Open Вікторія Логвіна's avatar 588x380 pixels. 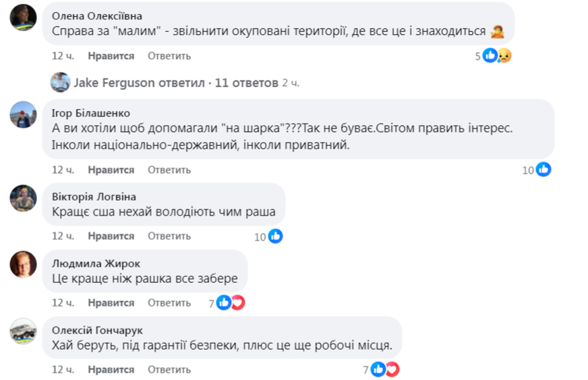tap(23, 197)
